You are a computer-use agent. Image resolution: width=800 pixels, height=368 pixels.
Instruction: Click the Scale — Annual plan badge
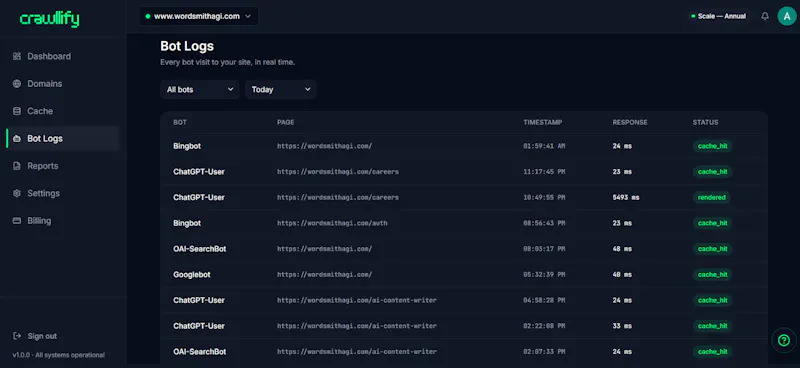point(718,16)
